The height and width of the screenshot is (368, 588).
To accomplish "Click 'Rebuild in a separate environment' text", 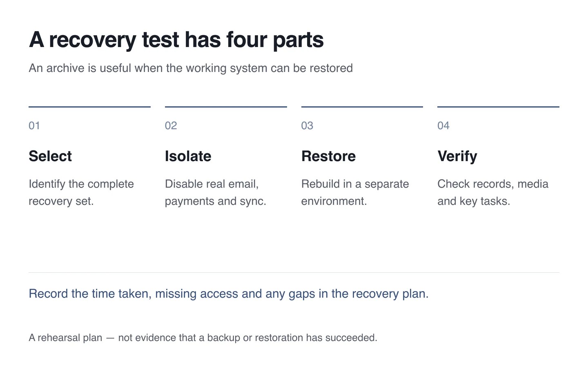I will 355,193.
